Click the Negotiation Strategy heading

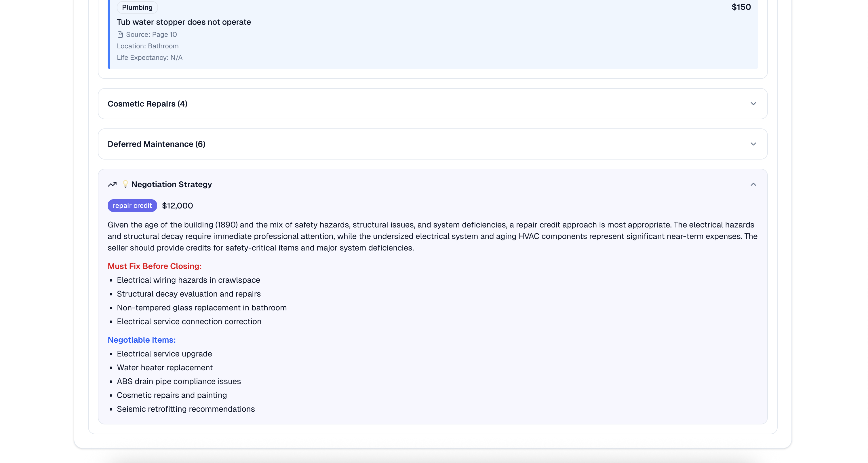[x=171, y=184]
